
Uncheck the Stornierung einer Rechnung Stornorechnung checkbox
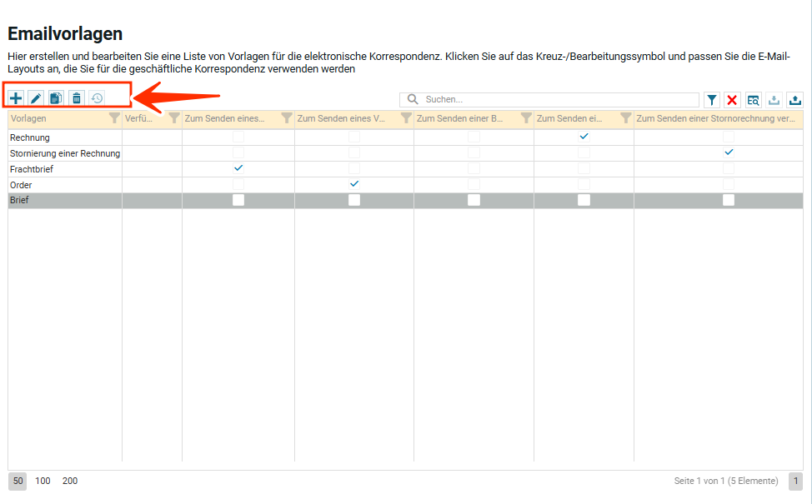pyautogui.click(x=729, y=152)
